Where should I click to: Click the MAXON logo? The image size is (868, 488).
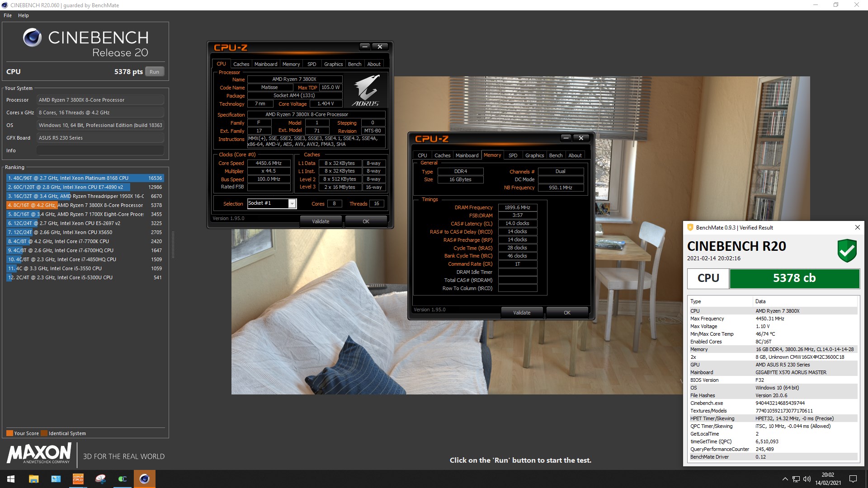39,452
